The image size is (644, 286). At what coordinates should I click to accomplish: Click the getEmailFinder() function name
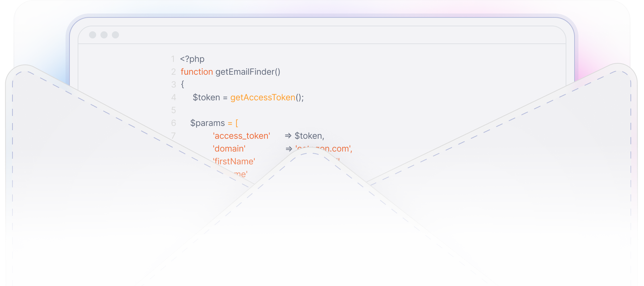248,72
